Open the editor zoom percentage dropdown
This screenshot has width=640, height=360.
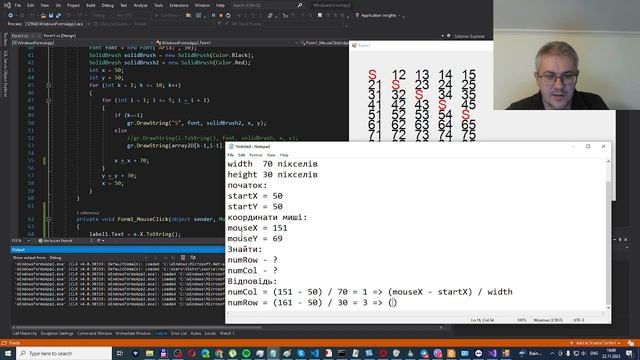click(20, 241)
